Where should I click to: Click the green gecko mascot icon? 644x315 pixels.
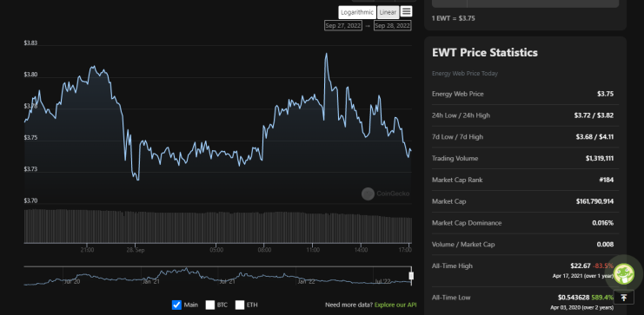(624, 273)
